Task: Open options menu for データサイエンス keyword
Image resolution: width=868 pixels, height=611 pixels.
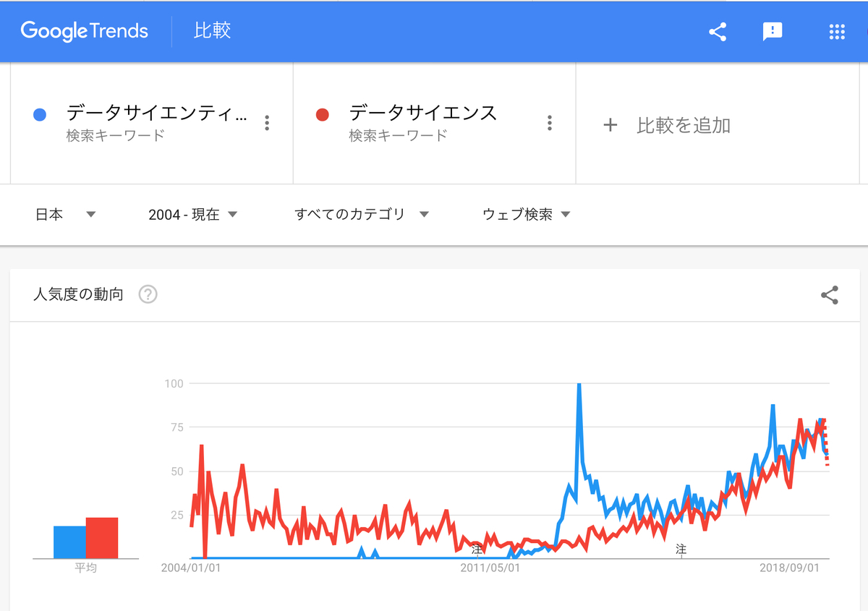Action: [550, 123]
